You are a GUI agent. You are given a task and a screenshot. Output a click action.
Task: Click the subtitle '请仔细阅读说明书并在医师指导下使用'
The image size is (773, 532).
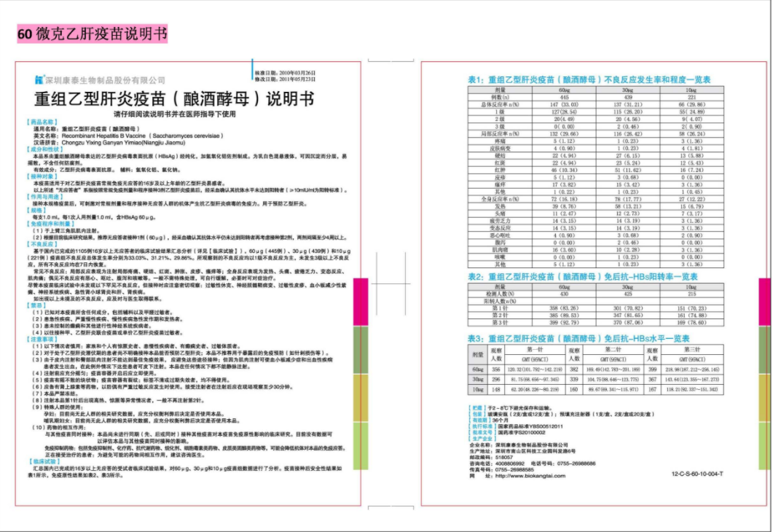175,114
